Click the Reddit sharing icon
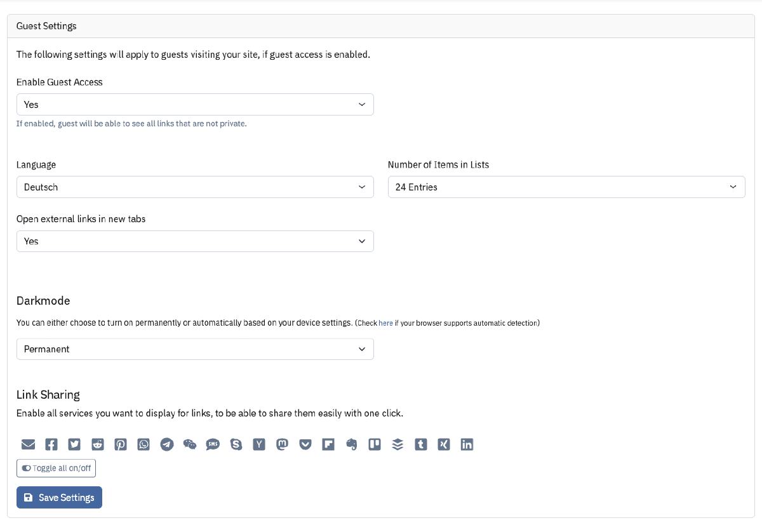Viewport: 762px width, 532px height. point(97,444)
